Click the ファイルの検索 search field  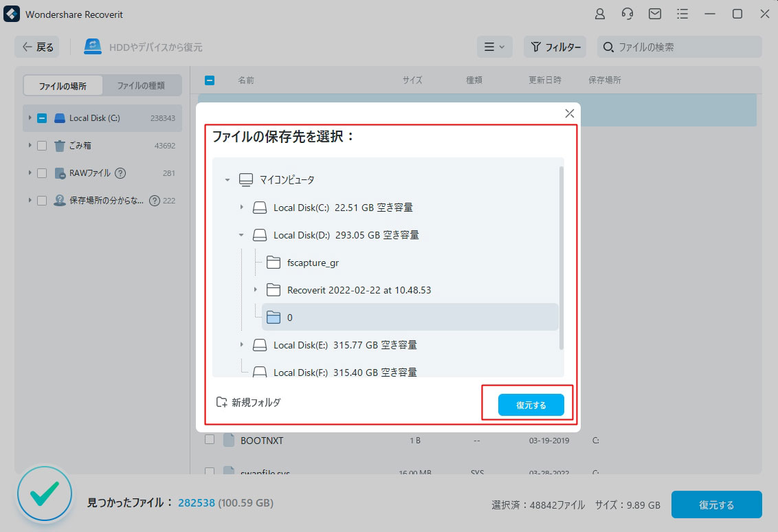(679, 47)
